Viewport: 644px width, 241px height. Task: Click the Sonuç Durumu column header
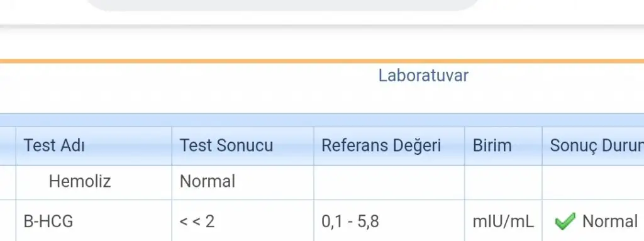(593, 146)
